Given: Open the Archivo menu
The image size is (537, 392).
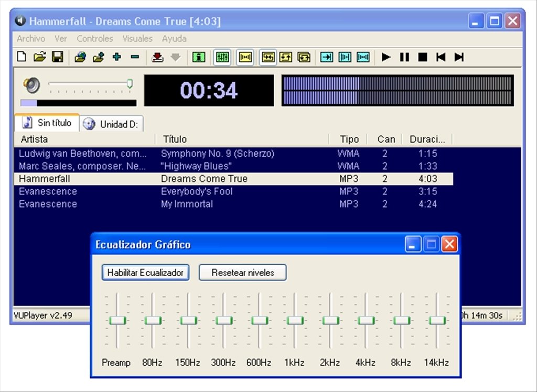Looking at the screenshot, I should tap(31, 39).
